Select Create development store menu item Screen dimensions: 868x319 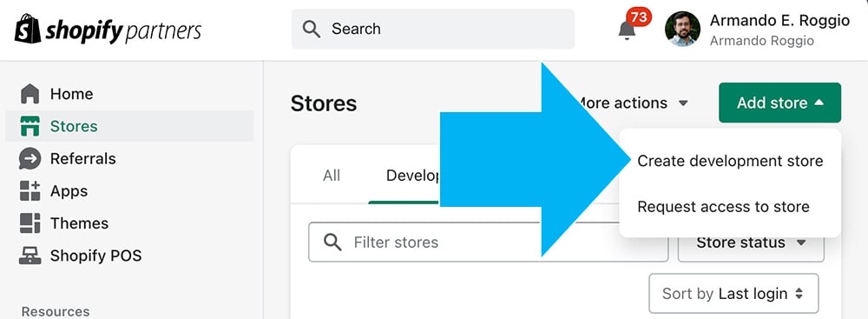[730, 161]
